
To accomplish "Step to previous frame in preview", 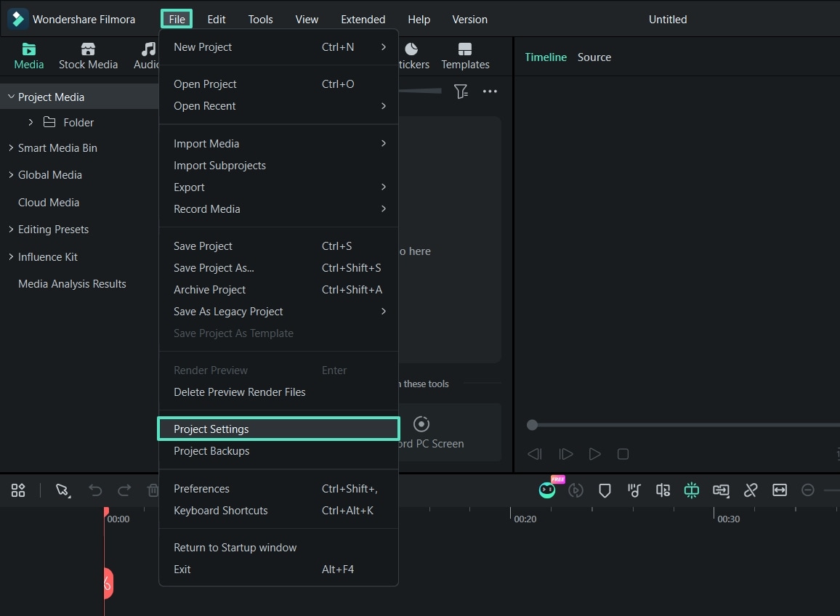I will (535, 454).
